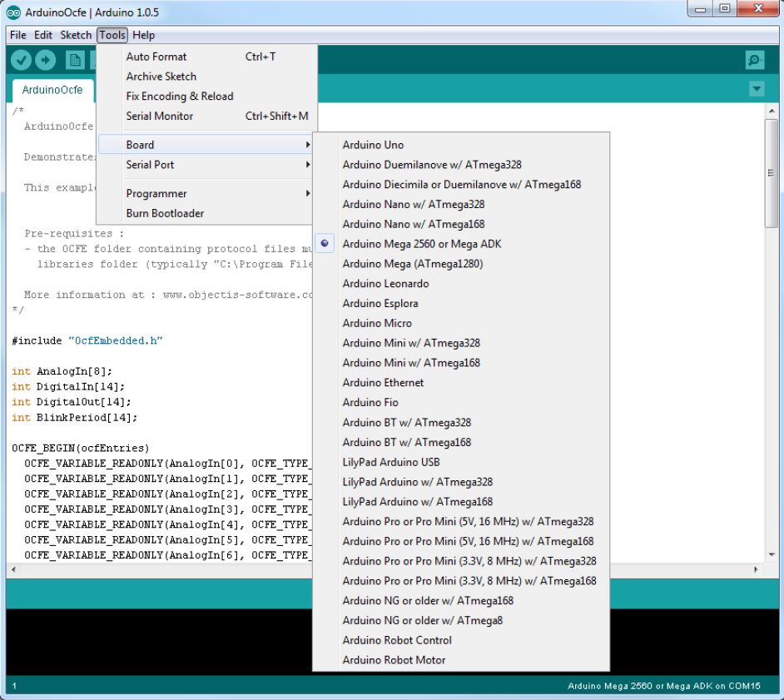Image resolution: width=784 pixels, height=700 pixels.
Task: Select Arduino BT w/ ATmega328
Action: (x=460, y=423)
